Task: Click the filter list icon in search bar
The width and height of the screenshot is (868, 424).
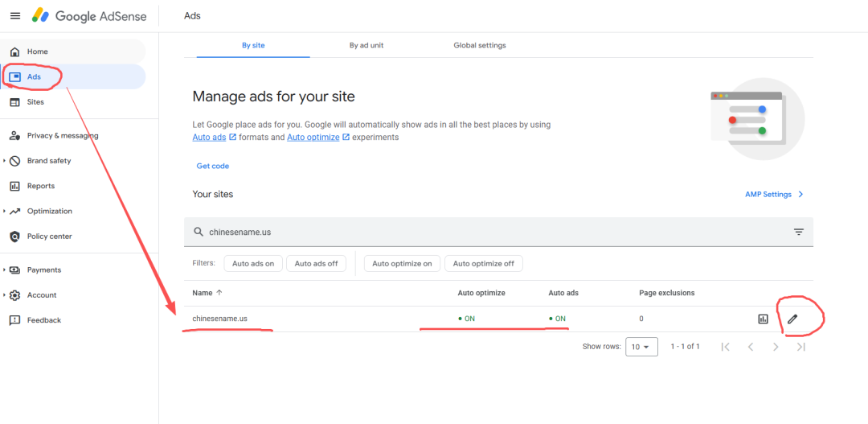Action: (798, 232)
